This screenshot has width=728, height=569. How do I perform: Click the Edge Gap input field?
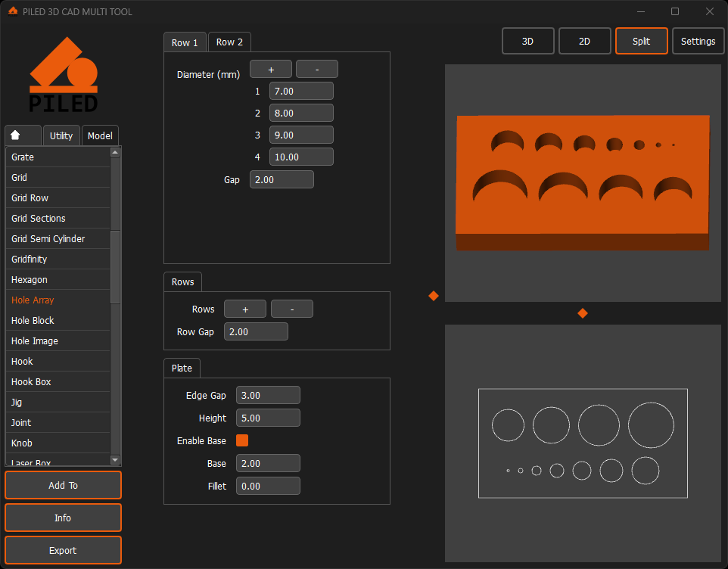[x=268, y=395]
